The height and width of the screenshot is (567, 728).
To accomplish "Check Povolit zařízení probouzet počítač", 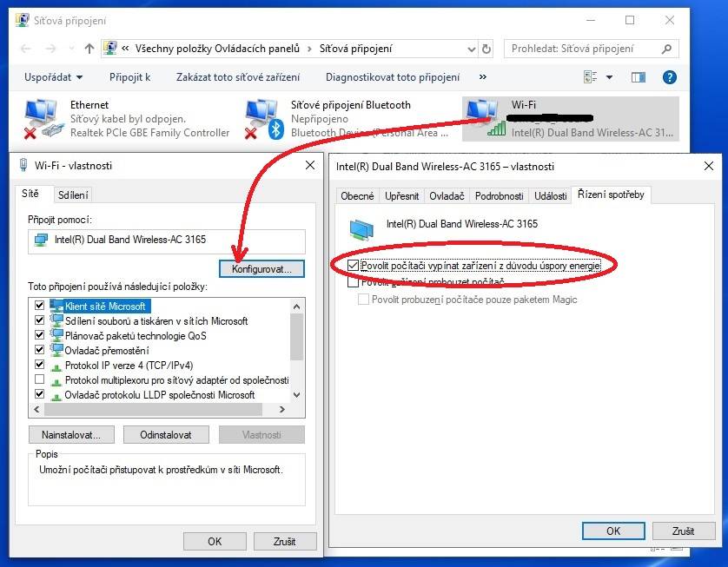I will 354,282.
